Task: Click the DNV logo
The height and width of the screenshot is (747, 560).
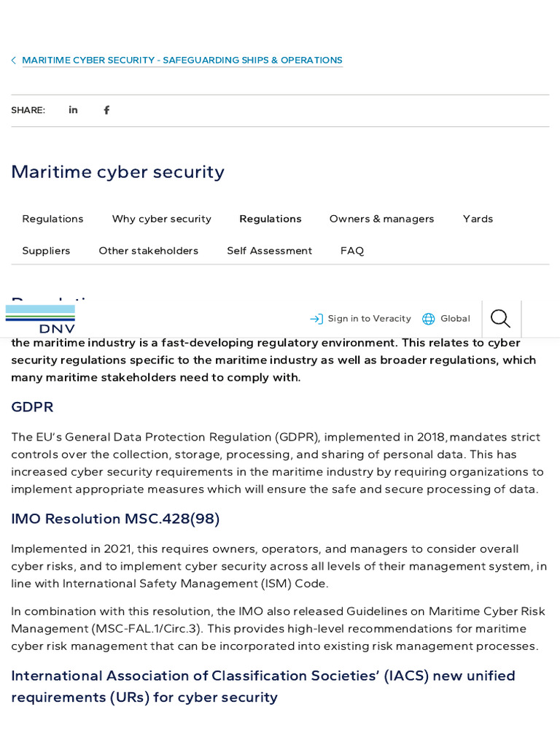Action: coord(40,319)
